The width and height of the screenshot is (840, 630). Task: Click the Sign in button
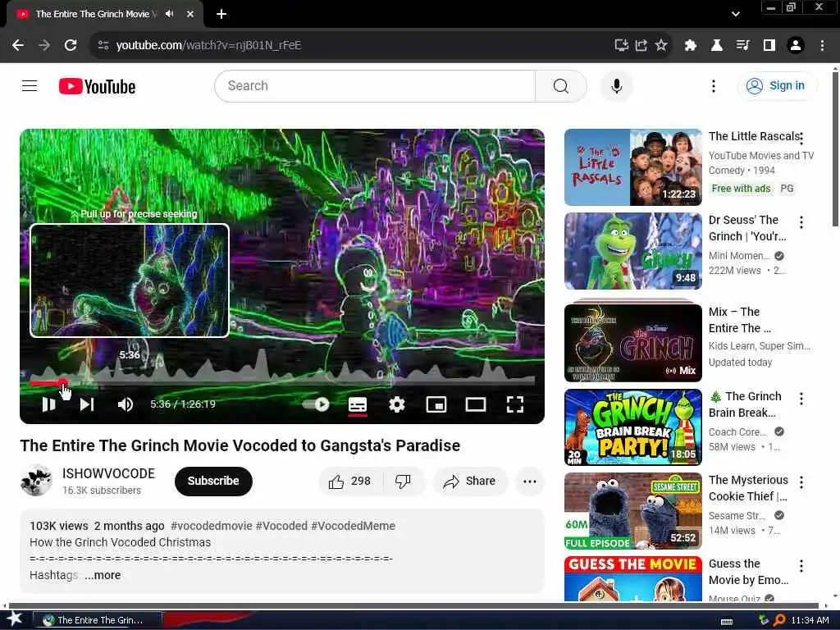tap(777, 85)
